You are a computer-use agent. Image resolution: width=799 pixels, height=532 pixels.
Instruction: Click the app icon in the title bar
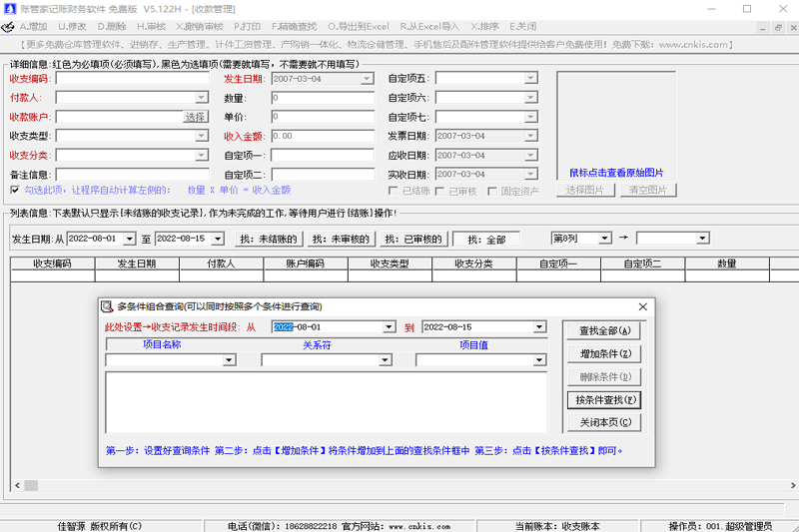coord(9,9)
